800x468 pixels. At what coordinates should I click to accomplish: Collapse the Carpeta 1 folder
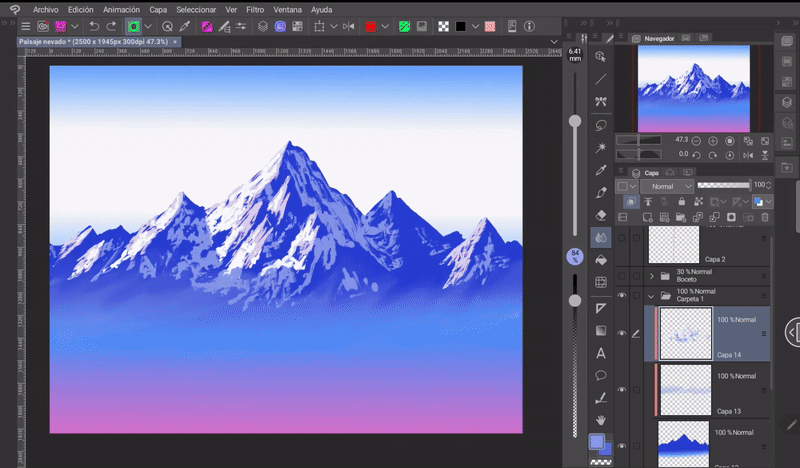[x=652, y=296]
